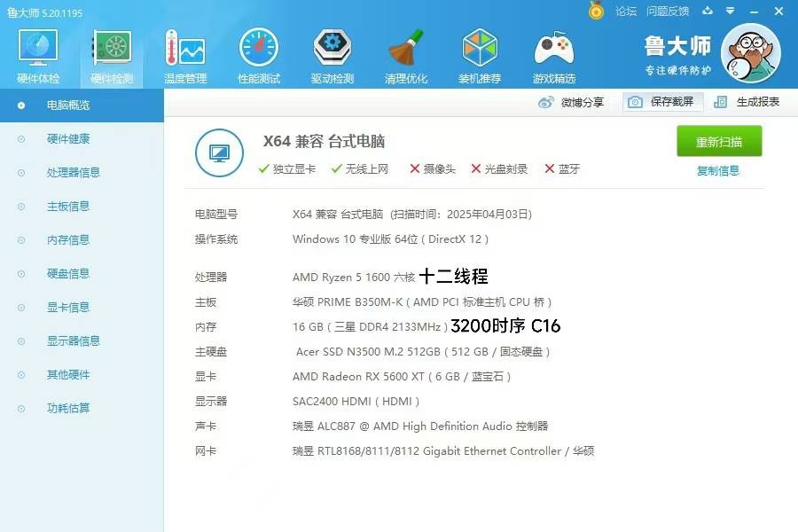798x532 pixels.
Task: Click the camera icon for 保存截屏
Action: (635, 102)
